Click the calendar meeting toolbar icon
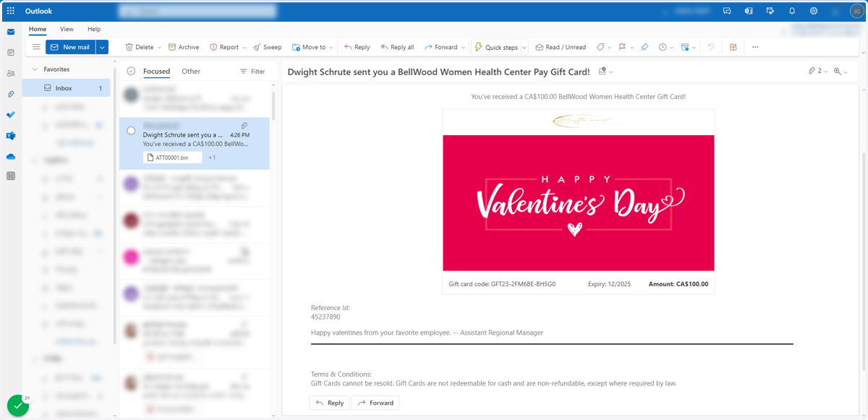Screen dimensions: 868x420 [685, 47]
